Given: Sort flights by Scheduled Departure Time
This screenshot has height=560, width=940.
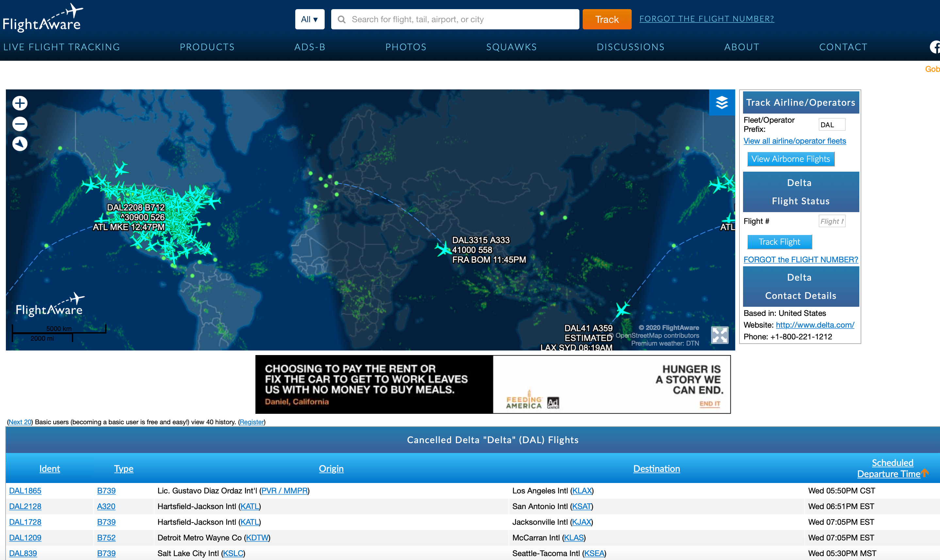Looking at the screenshot, I should 892,468.
